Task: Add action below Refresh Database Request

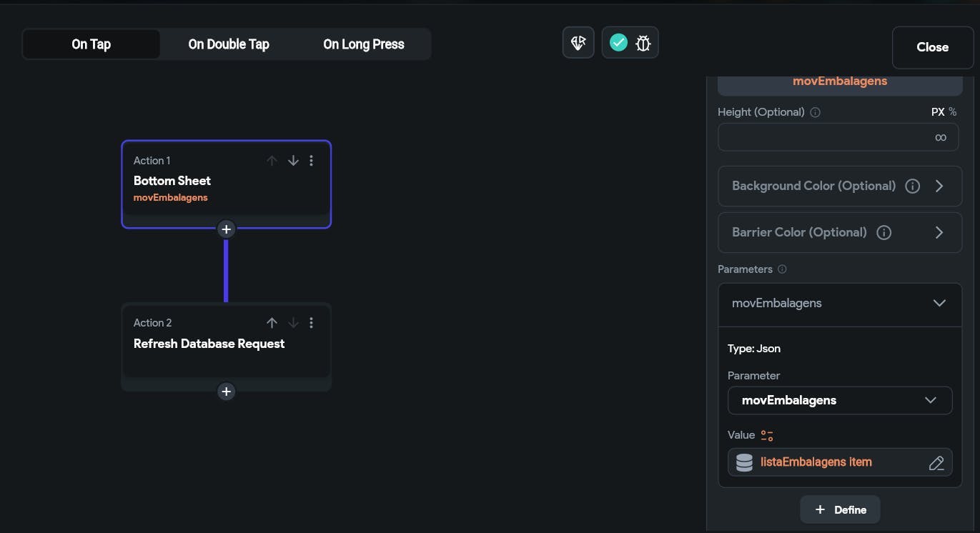Action: pos(226,392)
